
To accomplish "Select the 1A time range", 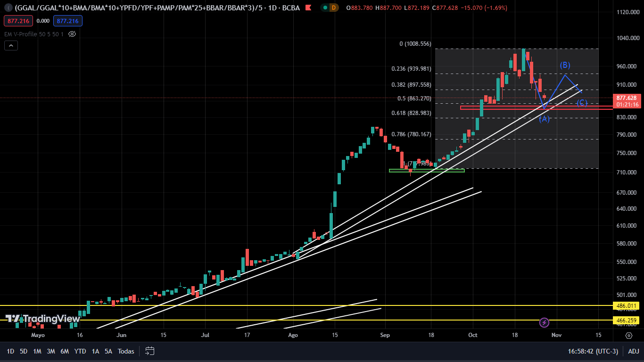I will point(95,351).
